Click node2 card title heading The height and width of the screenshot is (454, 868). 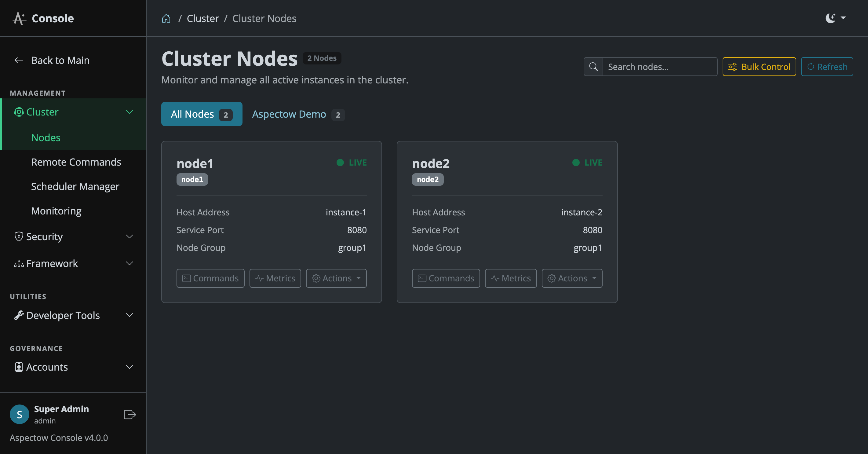(431, 164)
